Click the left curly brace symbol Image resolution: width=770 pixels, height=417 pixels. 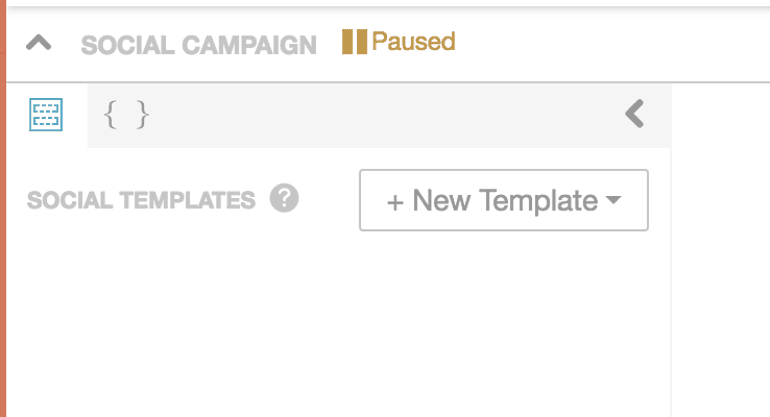click(x=111, y=115)
